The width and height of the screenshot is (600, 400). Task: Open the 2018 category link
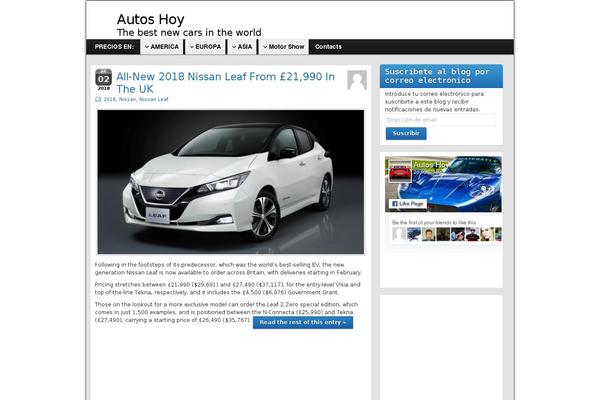coord(109,99)
